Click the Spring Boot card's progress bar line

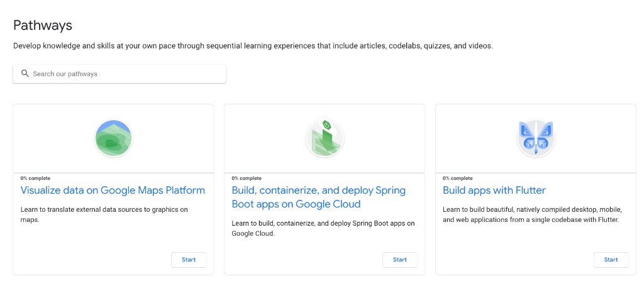coord(325,173)
